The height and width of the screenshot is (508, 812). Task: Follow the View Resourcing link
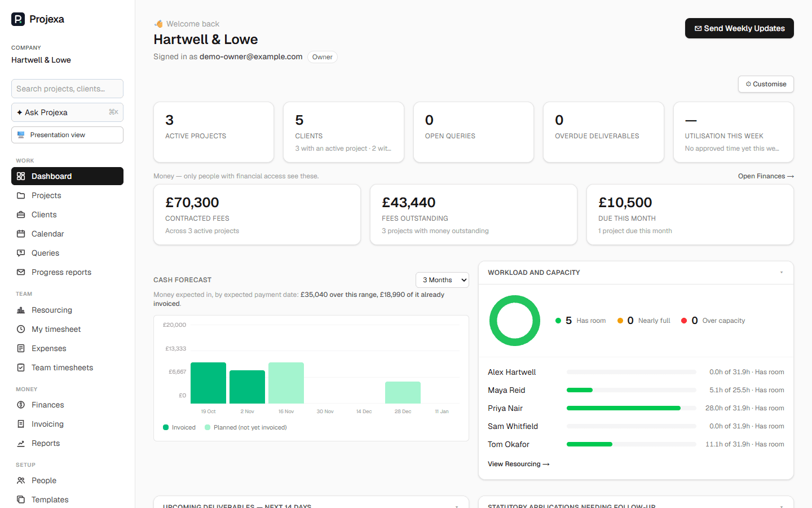(x=519, y=464)
